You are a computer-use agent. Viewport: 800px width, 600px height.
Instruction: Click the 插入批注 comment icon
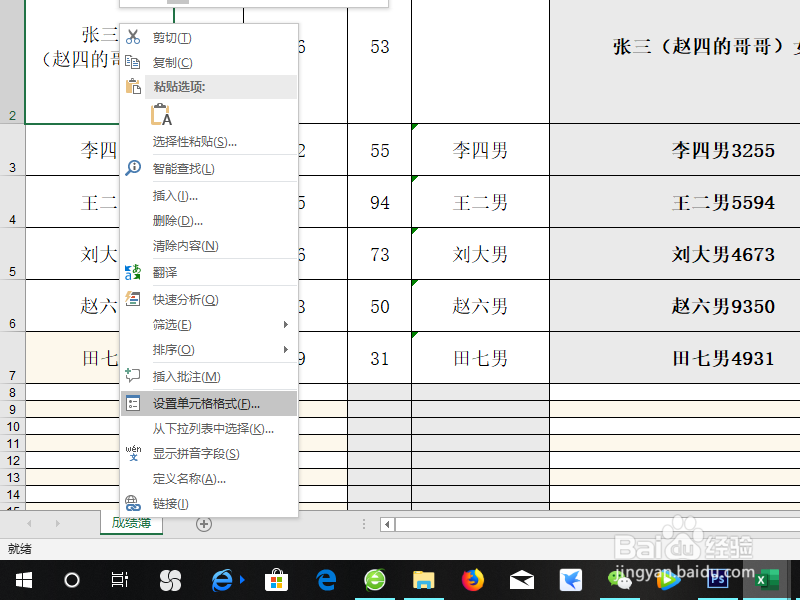coord(133,376)
